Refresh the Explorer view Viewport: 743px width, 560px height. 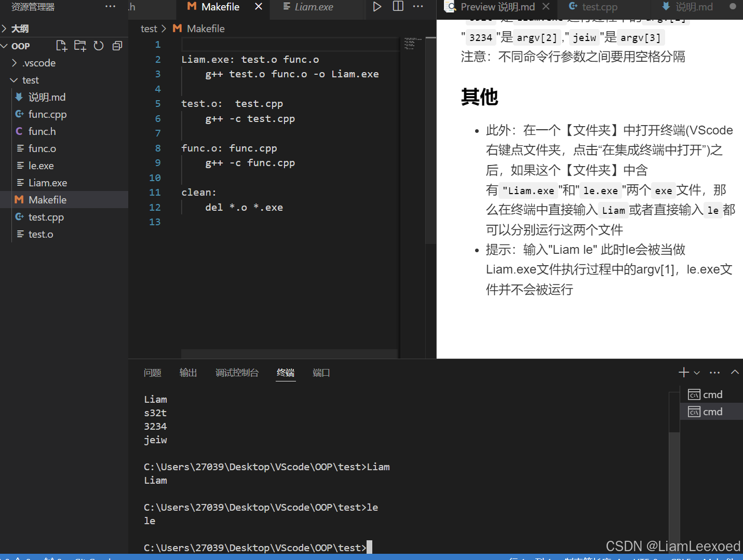[x=99, y=46]
